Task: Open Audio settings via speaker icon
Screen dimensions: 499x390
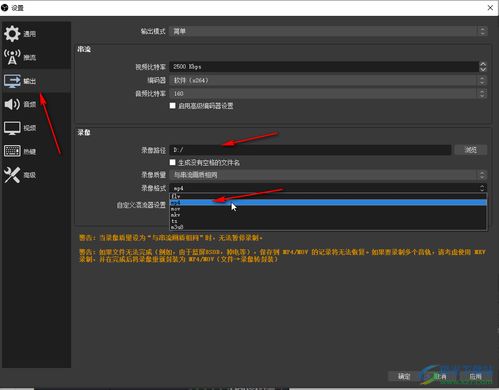Action: coord(12,104)
